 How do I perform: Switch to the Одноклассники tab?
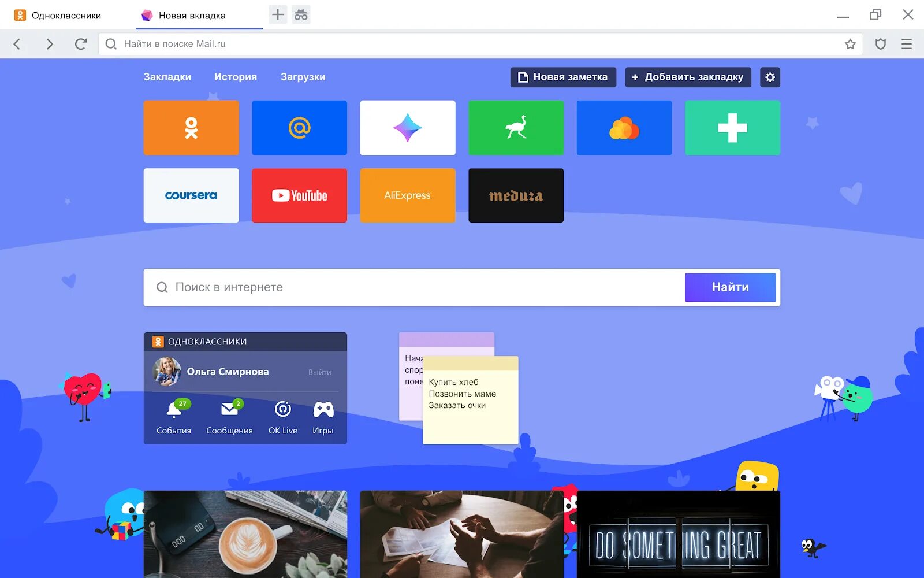click(x=66, y=15)
